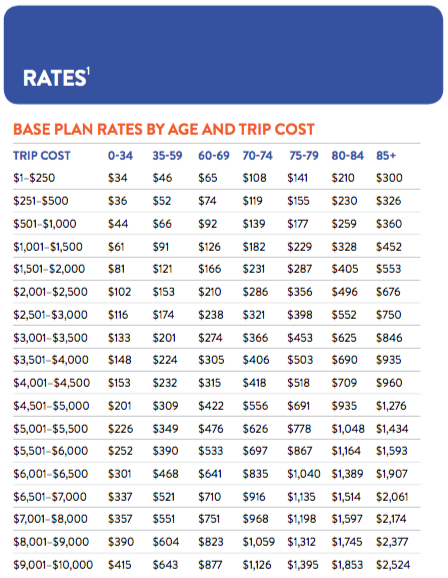Select the TRIP COST column header
448x578 pixels.
click(x=42, y=156)
